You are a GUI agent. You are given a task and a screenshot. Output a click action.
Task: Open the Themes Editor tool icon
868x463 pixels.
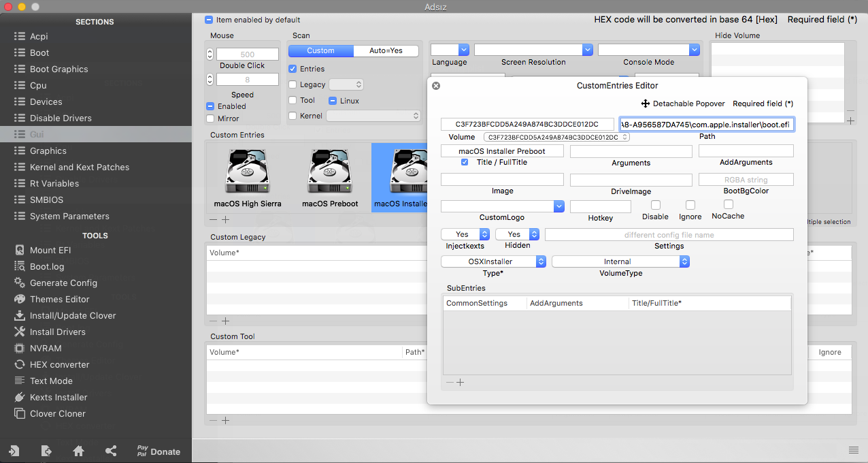pos(19,299)
